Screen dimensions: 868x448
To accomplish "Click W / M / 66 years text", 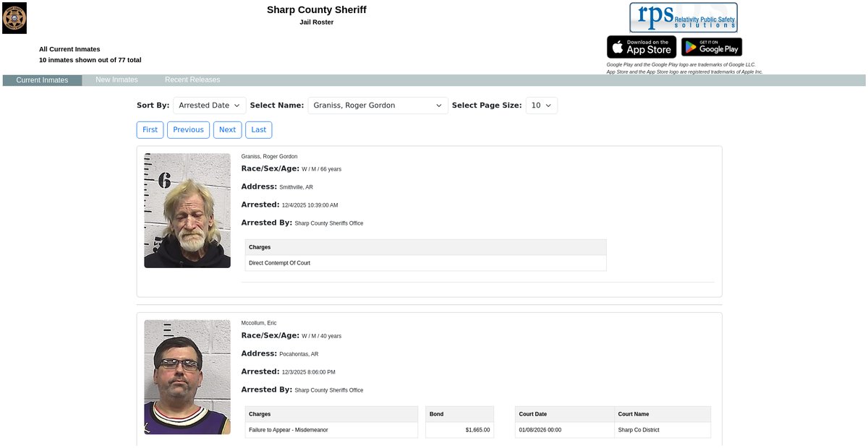I will [321, 169].
